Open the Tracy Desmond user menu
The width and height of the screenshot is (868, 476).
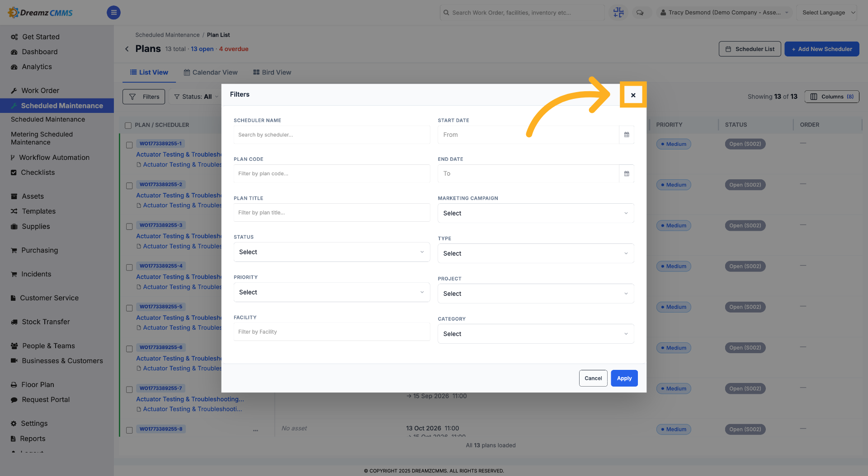pyautogui.click(x=724, y=13)
